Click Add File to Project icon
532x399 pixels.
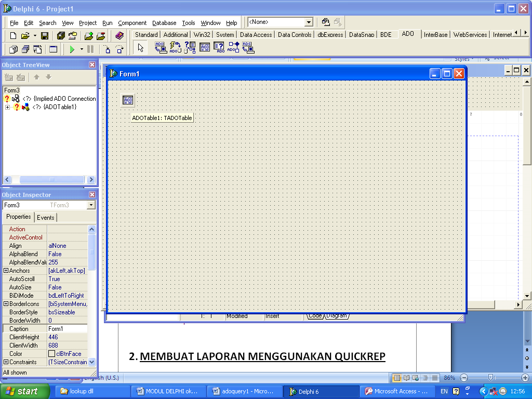[x=89, y=36]
